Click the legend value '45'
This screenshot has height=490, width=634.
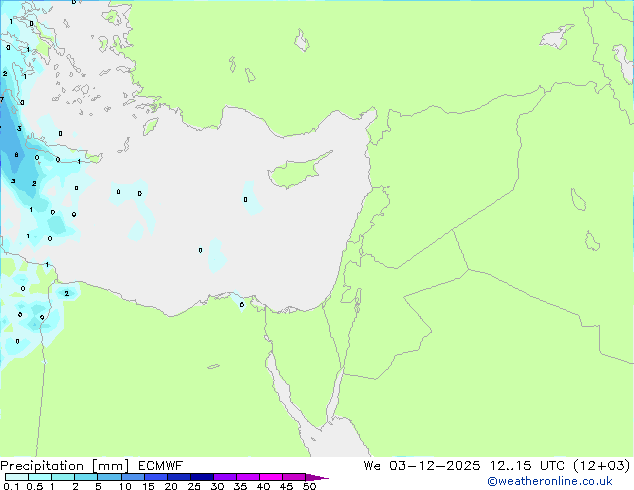286,486
